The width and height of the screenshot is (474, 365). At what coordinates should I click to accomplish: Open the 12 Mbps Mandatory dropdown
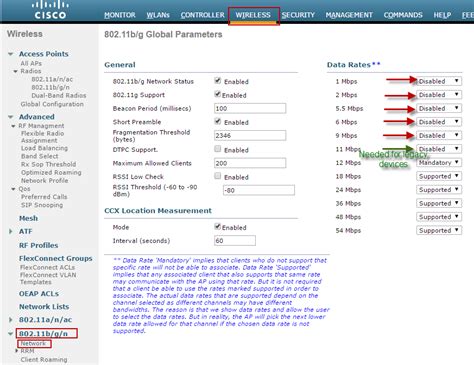(x=439, y=163)
